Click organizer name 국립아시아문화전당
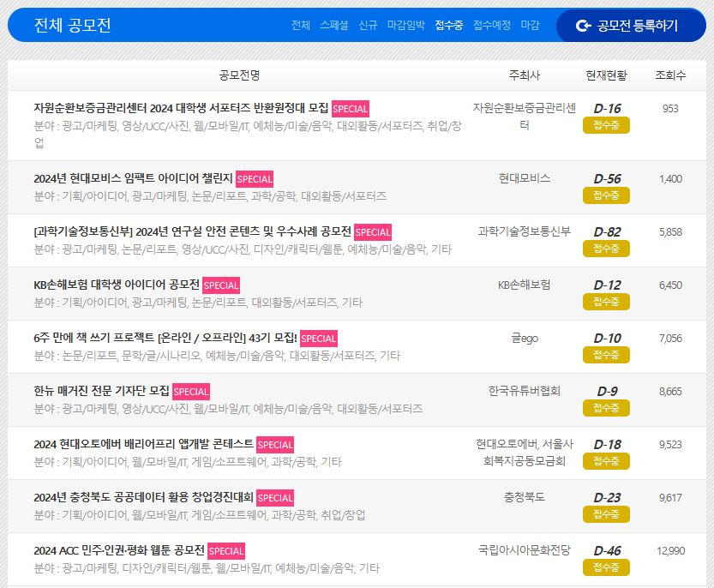 525,550
